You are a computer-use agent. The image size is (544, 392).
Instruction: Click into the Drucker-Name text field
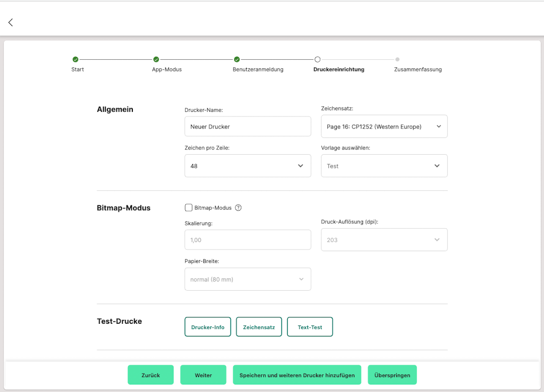coord(248,127)
